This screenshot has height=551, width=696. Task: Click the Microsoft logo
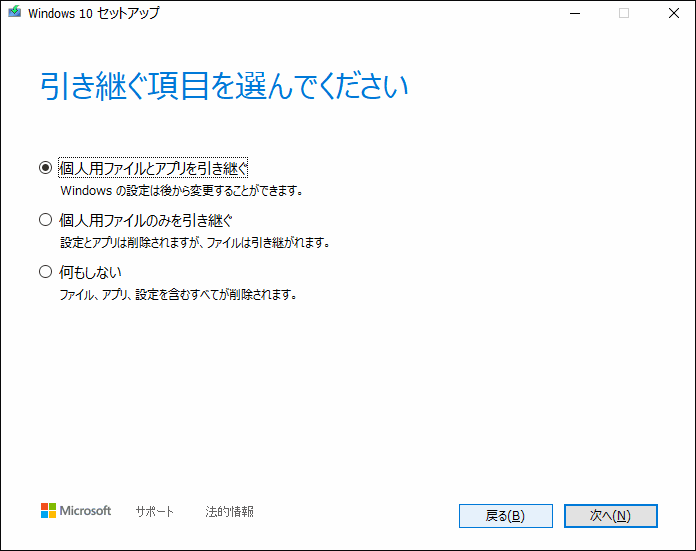click(x=76, y=511)
